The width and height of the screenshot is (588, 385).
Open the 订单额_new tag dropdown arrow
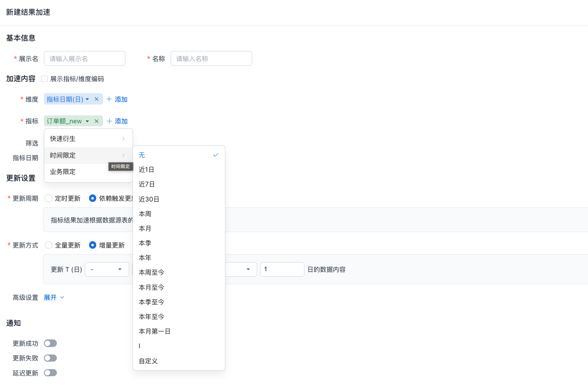click(x=87, y=121)
